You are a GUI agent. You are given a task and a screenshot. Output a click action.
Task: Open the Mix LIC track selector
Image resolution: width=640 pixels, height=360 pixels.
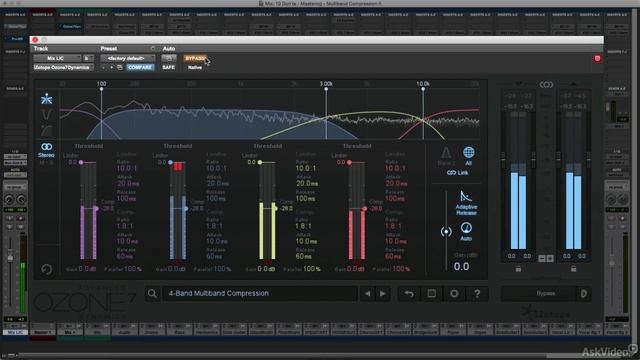(57, 58)
